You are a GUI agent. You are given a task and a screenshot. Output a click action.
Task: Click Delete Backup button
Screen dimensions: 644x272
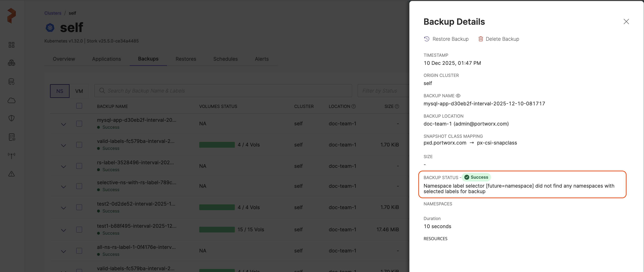coord(499,39)
